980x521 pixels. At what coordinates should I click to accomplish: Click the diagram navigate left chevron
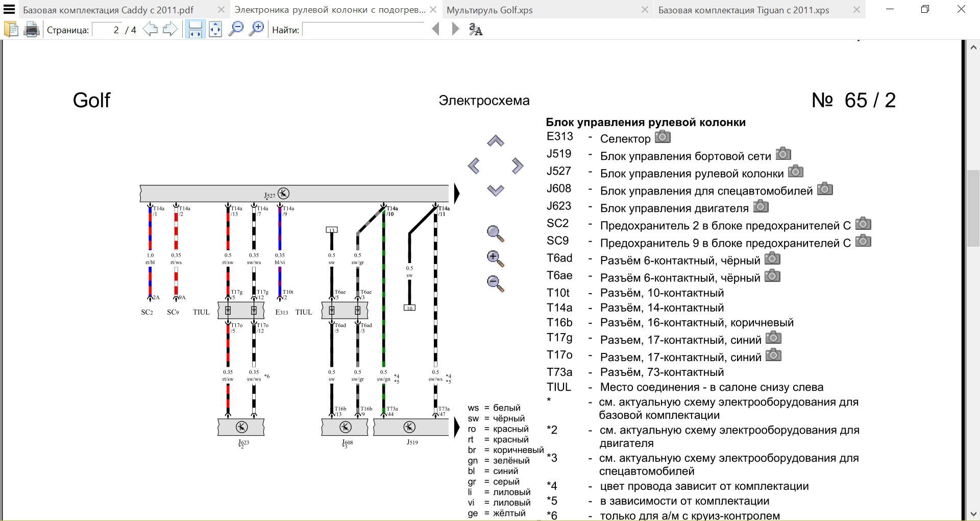(x=474, y=165)
